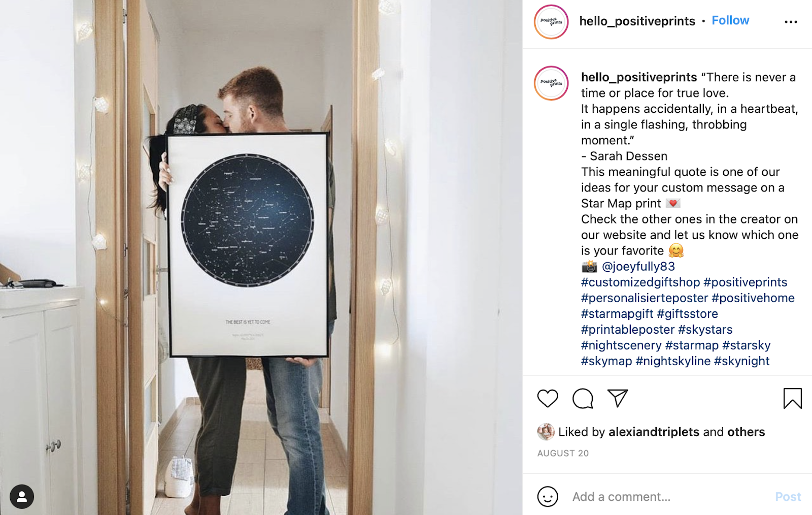Open the three-dot more options menu
This screenshot has width=812, height=515.
click(791, 22)
